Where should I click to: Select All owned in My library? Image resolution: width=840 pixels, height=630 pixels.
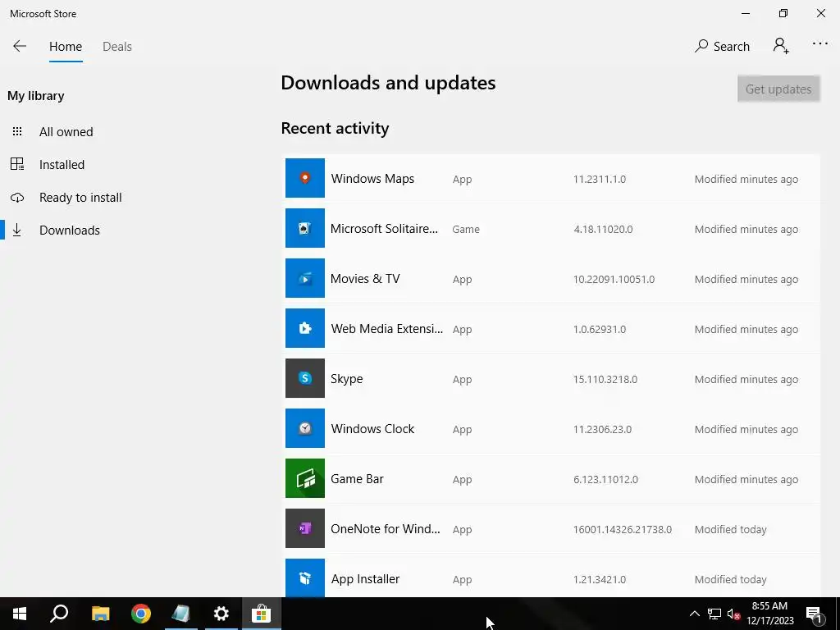pyautogui.click(x=66, y=132)
